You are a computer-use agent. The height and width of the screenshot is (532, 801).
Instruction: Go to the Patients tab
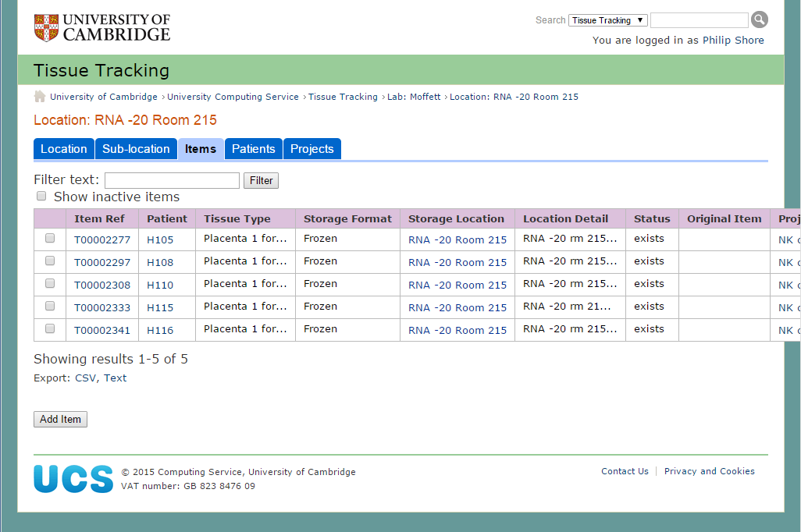(254, 149)
